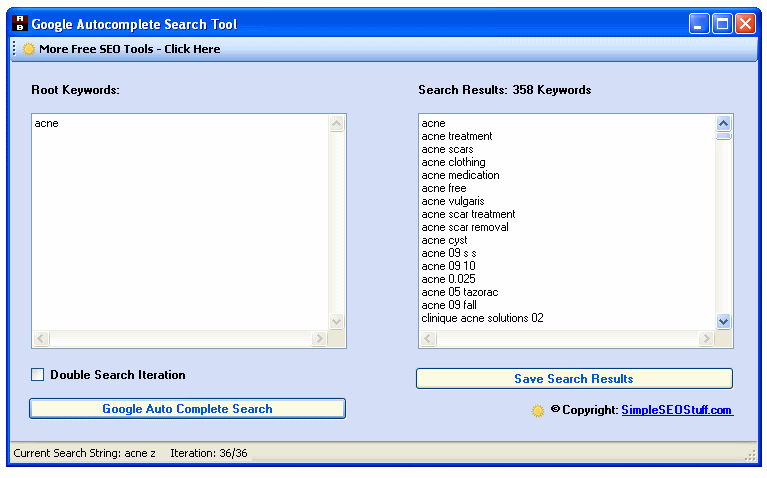Click the toolbar grip handle at far left

(x=14, y=48)
